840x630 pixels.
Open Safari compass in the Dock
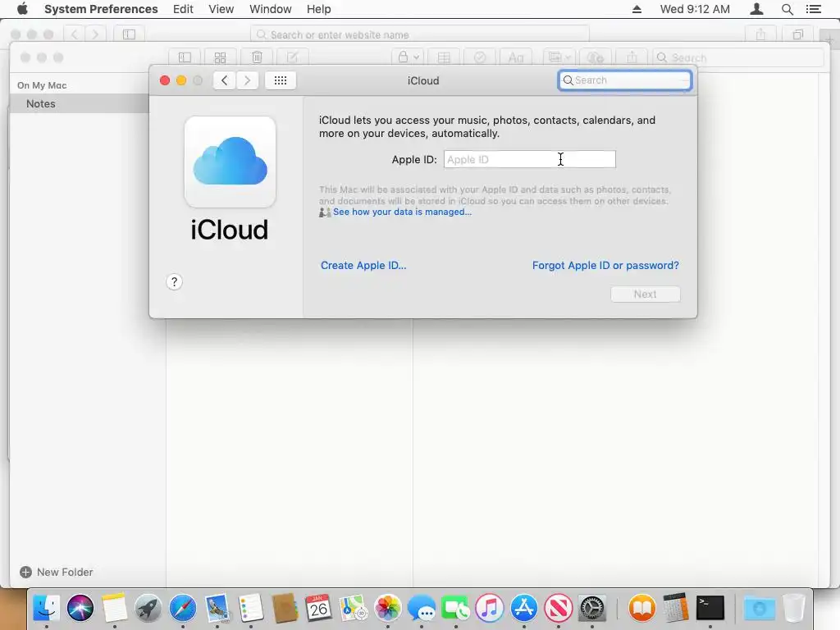(x=183, y=608)
